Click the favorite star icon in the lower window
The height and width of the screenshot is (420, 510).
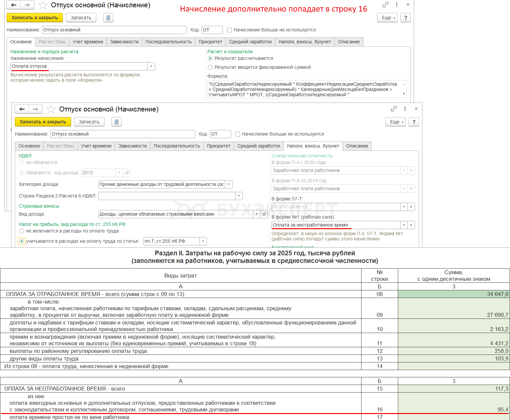pyautogui.click(x=51, y=109)
